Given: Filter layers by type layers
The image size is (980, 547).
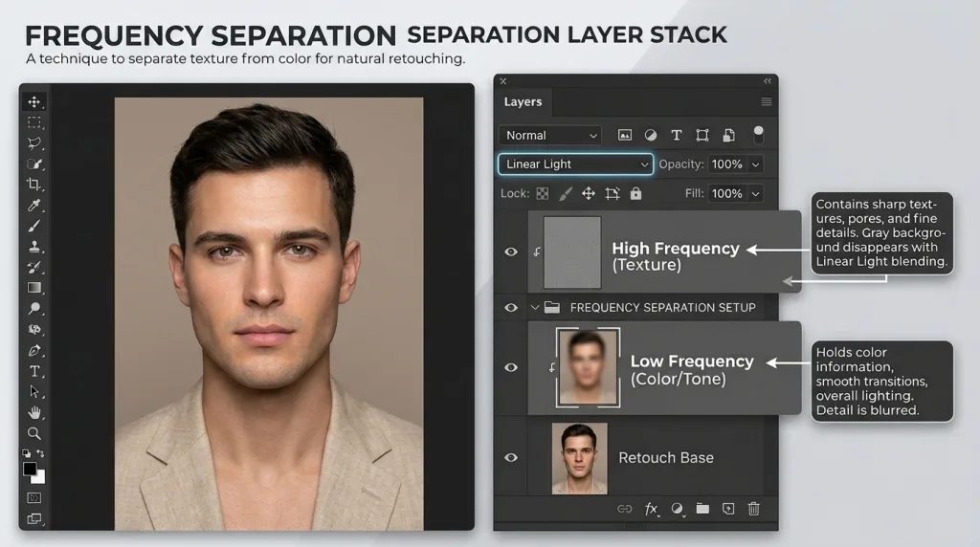Looking at the screenshot, I should [x=677, y=135].
